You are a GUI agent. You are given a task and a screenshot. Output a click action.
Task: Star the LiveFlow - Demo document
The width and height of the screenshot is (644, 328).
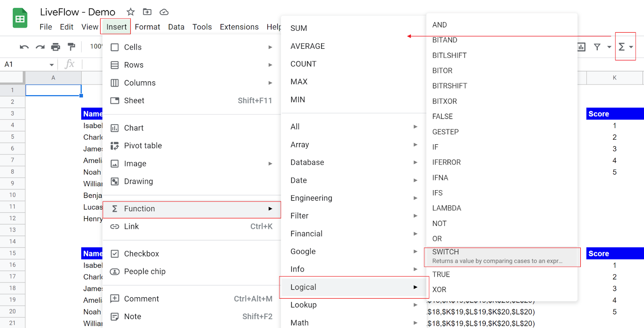click(130, 12)
